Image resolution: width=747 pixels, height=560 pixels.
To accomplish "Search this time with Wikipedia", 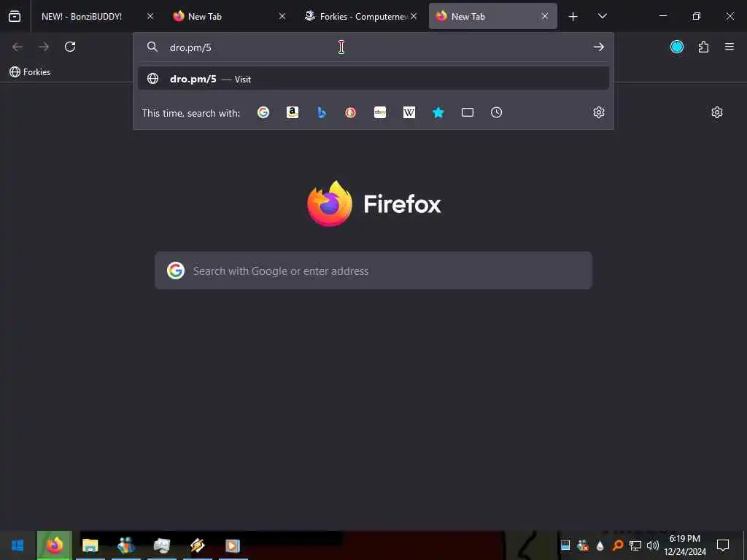I will coord(409,112).
